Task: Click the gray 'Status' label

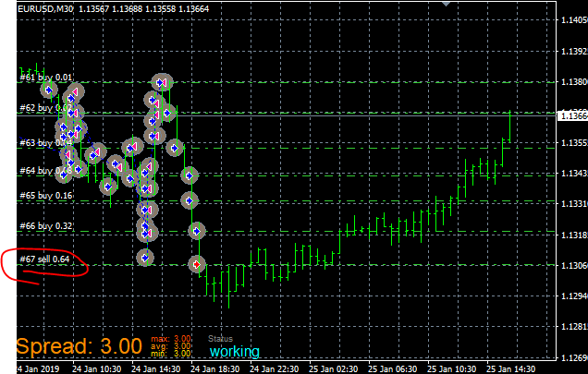Action: [220, 339]
